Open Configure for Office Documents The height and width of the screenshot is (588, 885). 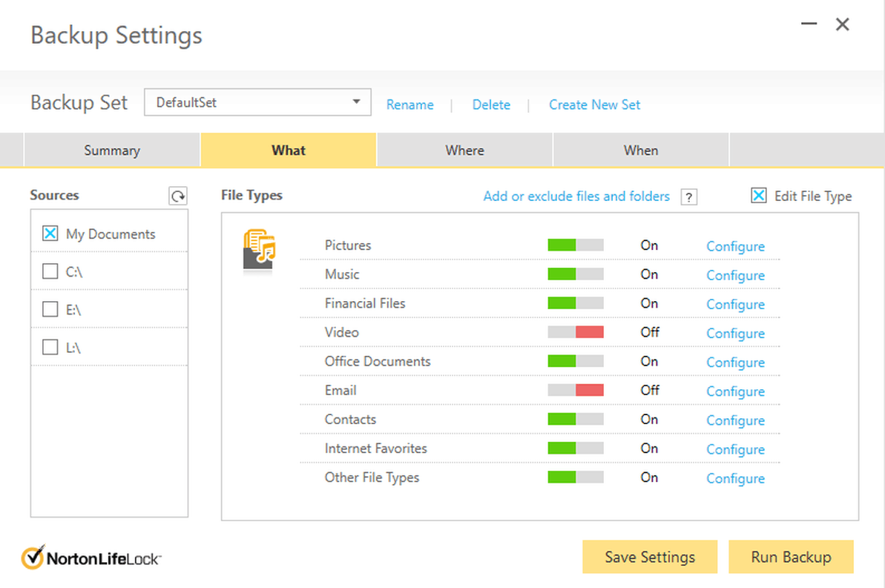[x=735, y=363]
